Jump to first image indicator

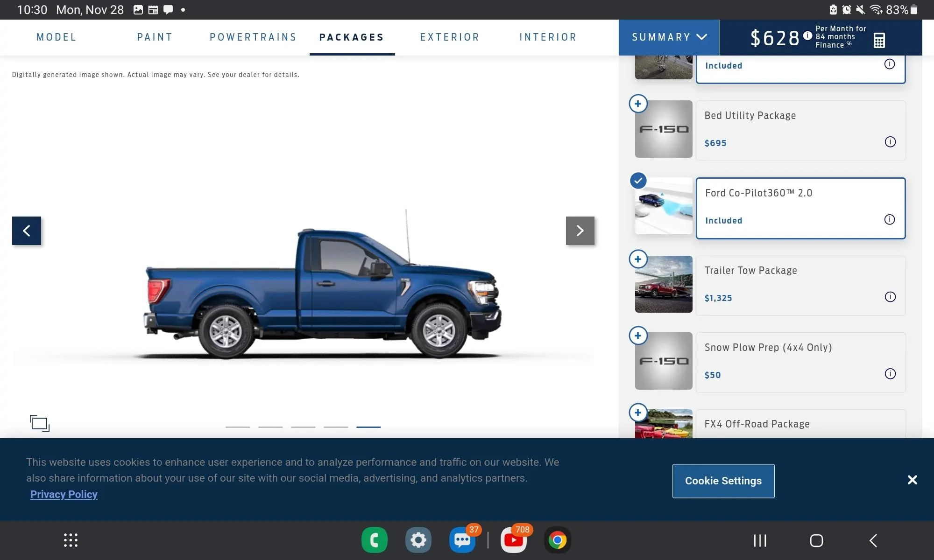point(238,427)
